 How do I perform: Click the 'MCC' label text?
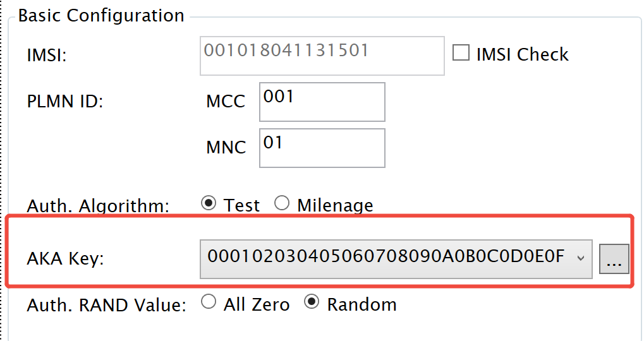coord(226,102)
